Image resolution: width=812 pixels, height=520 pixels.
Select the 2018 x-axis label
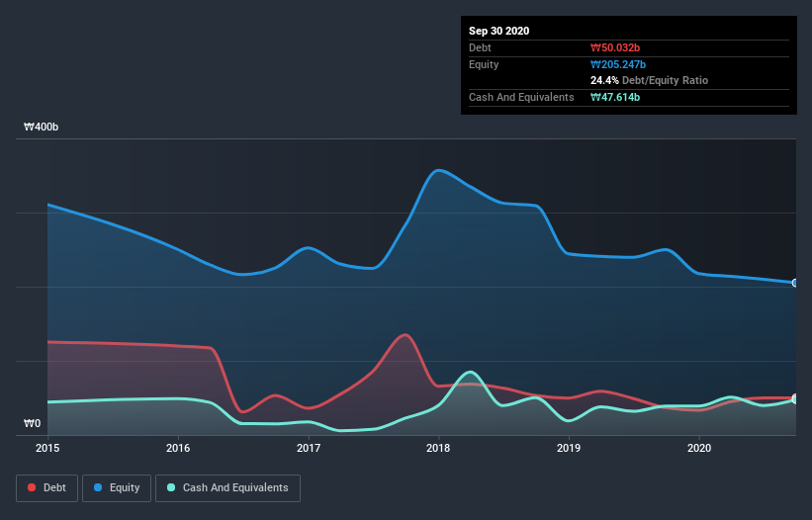point(438,448)
